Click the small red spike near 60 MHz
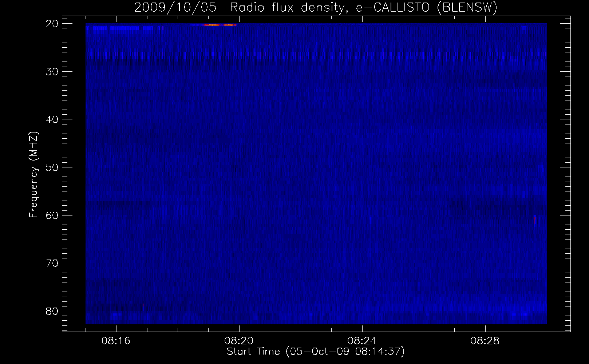The image size is (589, 364). click(535, 220)
